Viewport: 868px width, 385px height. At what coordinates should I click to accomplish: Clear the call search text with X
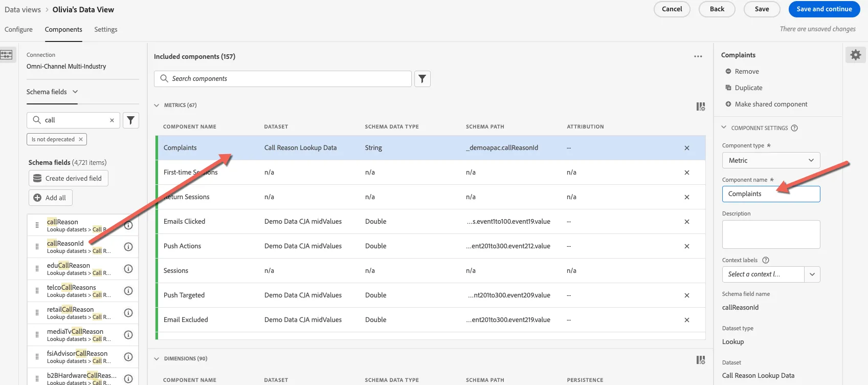112,120
